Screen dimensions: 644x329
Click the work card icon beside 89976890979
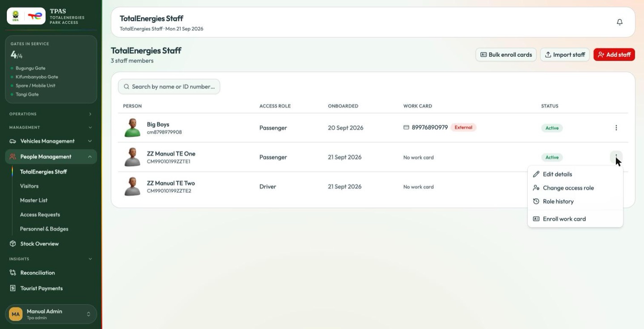pos(406,128)
